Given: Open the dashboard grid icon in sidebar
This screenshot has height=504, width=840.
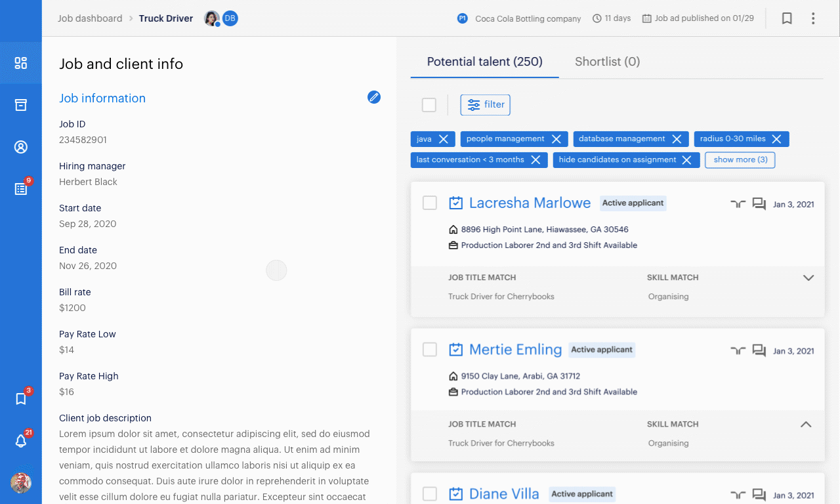Looking at the screenshot, I should (x=21, y=63).
